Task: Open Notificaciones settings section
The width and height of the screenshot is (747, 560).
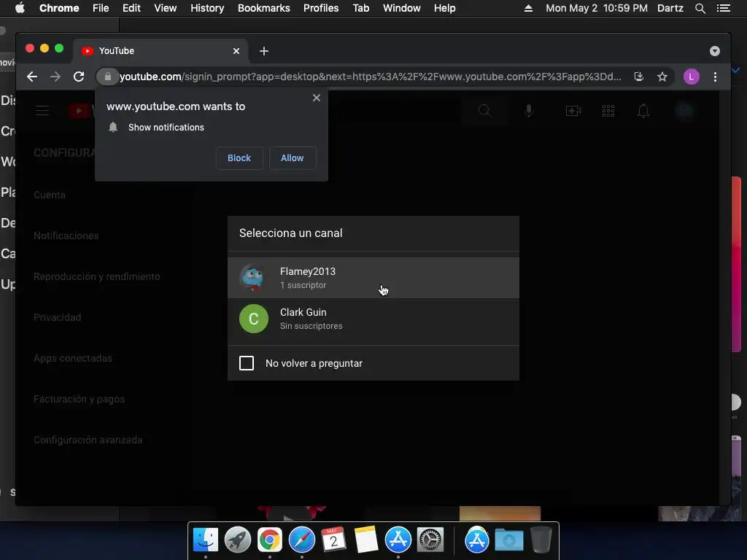Action: click(x=66, y=236)
